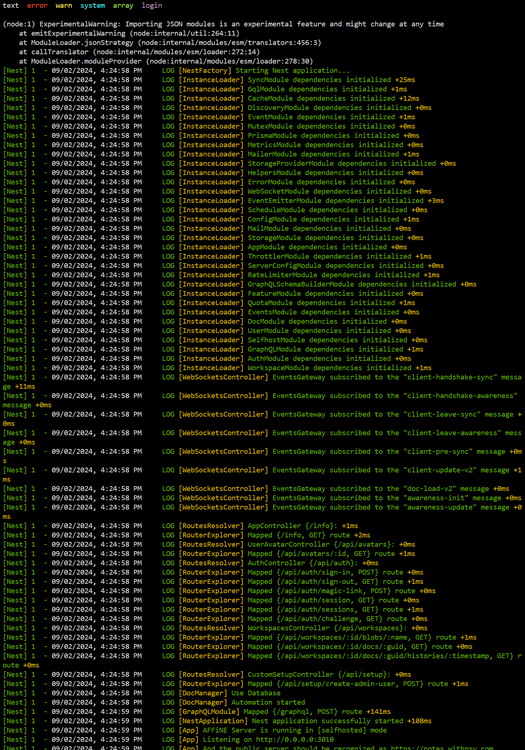
Task: Click "GraphQLSchemaBuilderModule dependencies initialized" log entry
Action: (x=361, y=284)
